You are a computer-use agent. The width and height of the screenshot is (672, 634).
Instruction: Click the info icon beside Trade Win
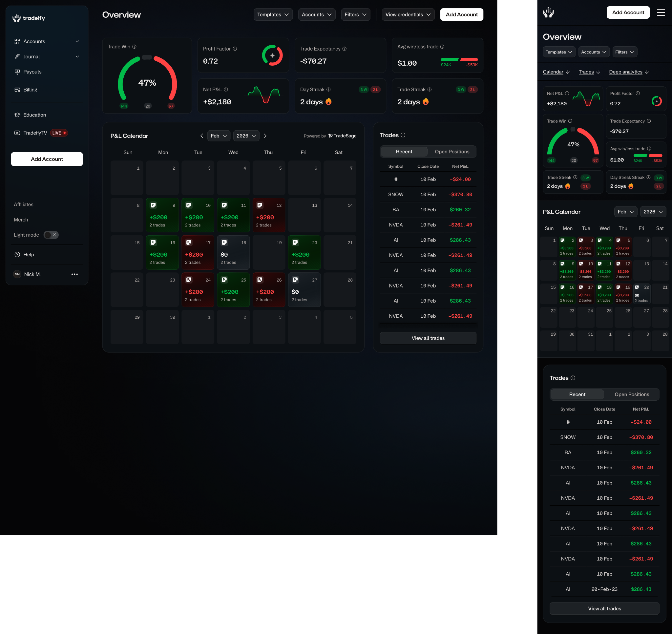point(134,47)
